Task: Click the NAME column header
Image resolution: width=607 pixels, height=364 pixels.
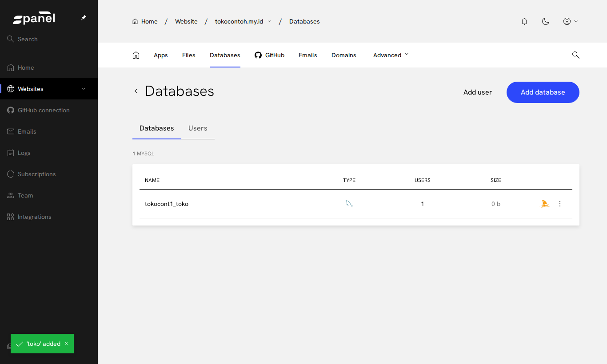Action: coord(152,180)
